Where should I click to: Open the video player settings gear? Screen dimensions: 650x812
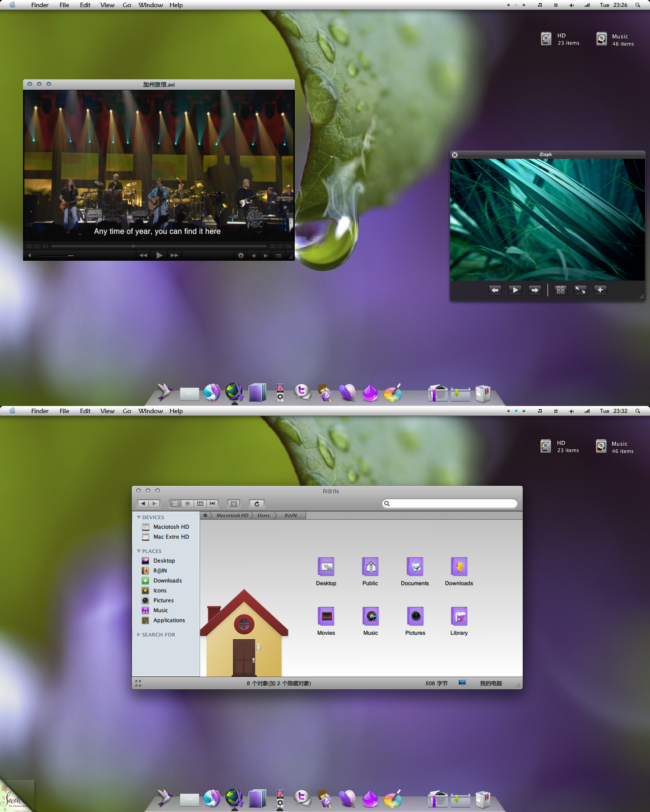pyautogui.click(x=241, y=255)
